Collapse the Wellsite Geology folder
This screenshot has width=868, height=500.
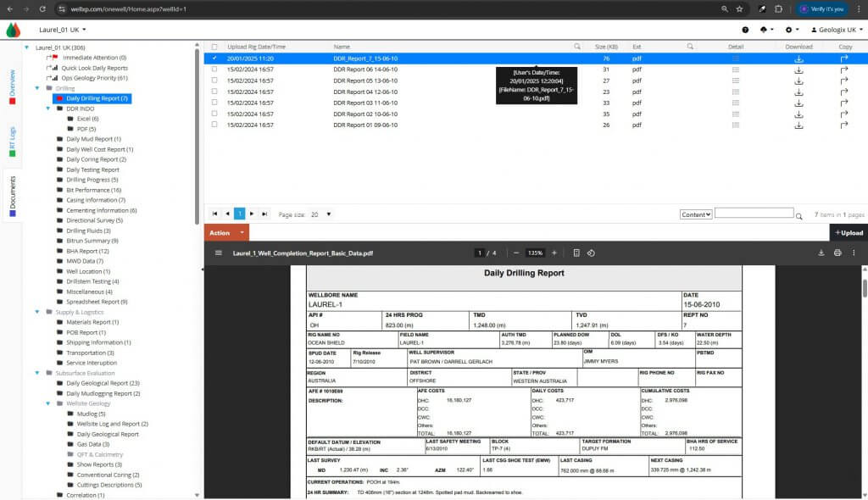48,403
